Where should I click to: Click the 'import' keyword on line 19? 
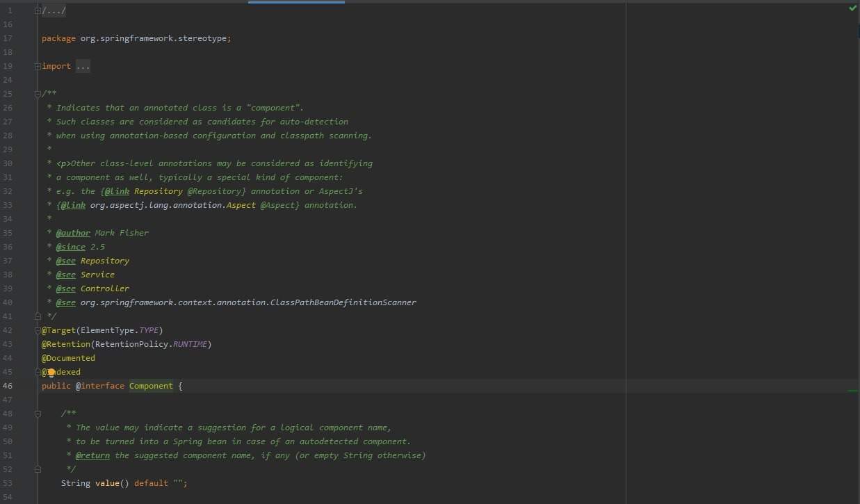[x=56, y=66]
